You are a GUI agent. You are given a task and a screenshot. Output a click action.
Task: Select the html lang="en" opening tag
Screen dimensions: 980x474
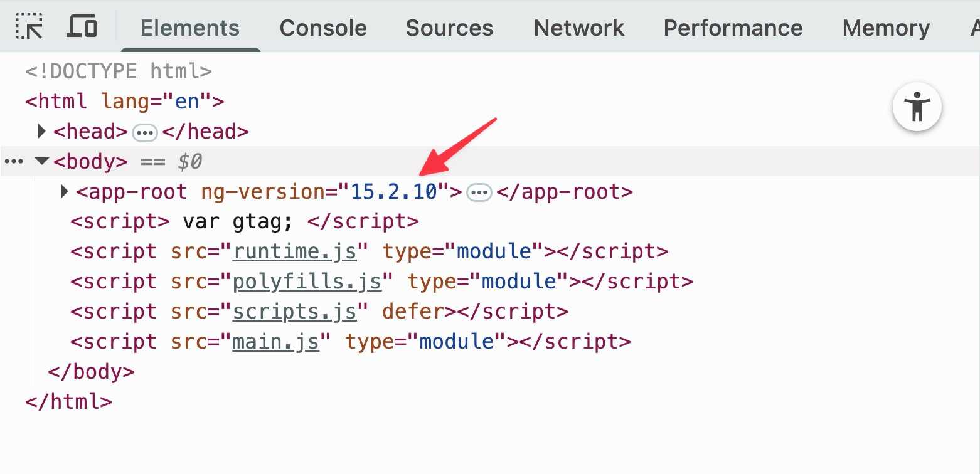(125, 102)
